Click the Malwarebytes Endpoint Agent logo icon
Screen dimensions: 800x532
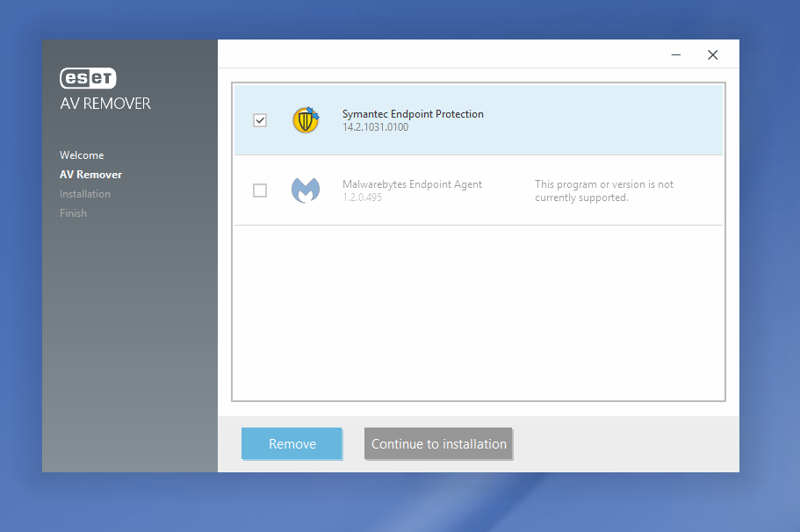[306, 191]
